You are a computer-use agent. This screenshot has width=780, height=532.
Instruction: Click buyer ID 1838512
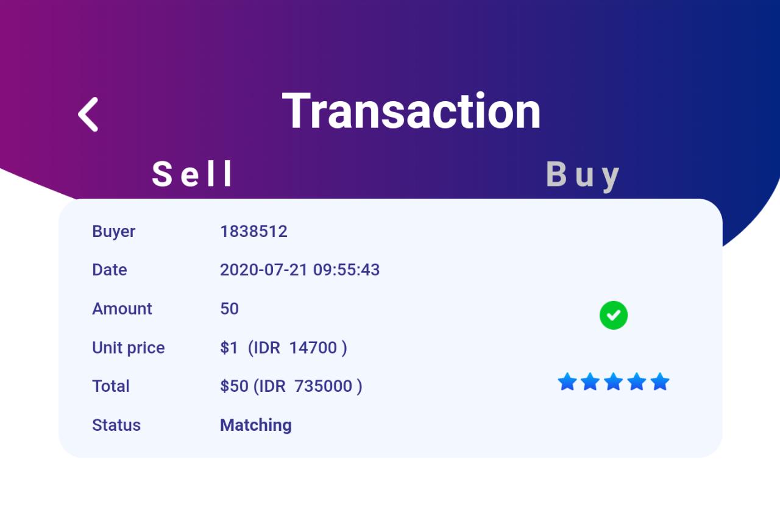pos(253,232)
